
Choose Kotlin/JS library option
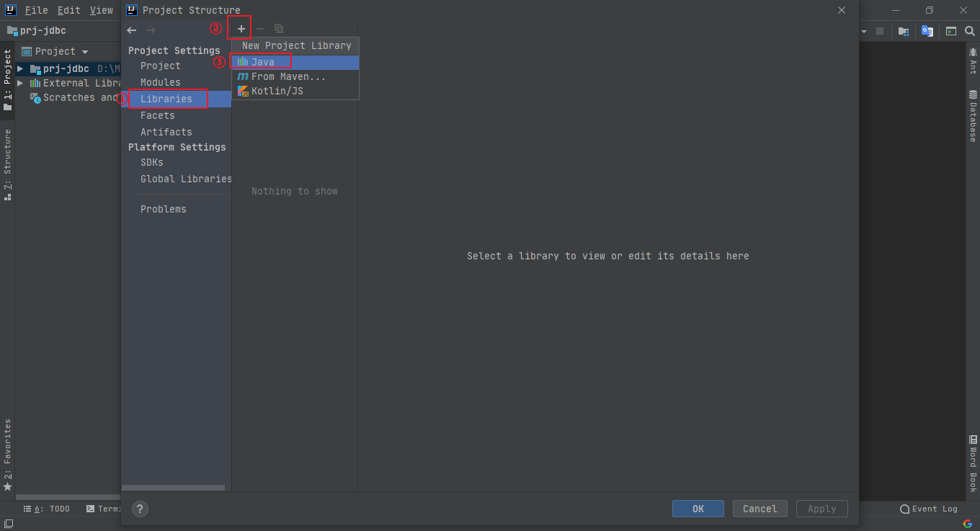click(x=295, y=91)
